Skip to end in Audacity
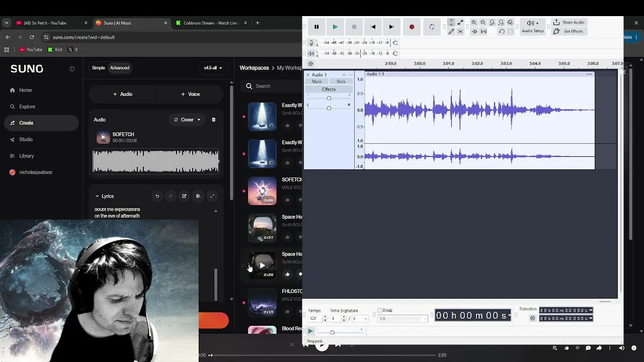Viewport: 644px width, 362px height. (x=391, y=27)
